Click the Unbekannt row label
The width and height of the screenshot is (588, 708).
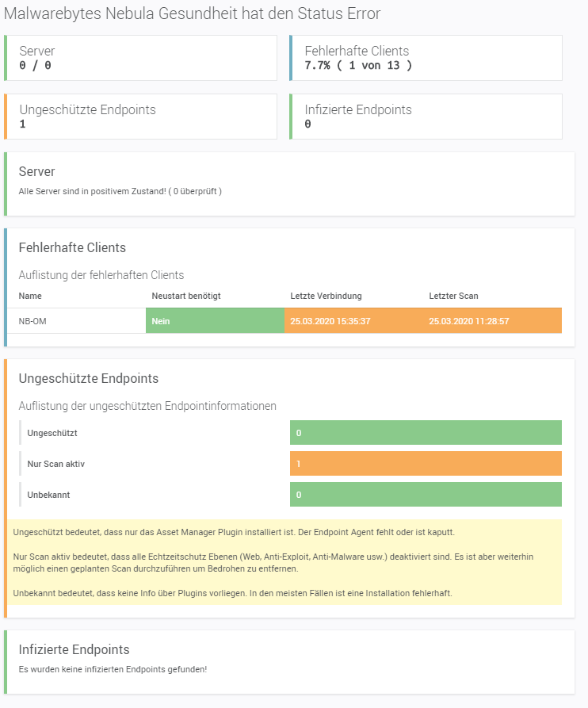[x=49, y=495]
